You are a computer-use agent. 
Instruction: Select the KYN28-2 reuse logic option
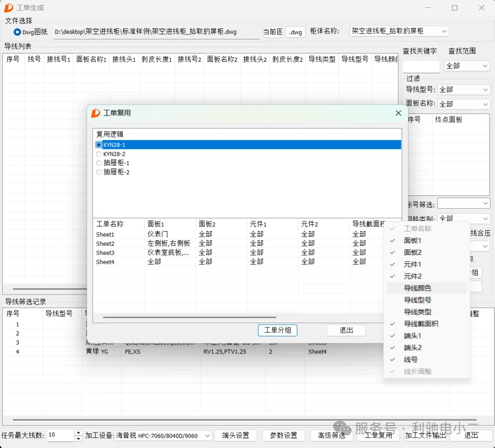(99, 154)
